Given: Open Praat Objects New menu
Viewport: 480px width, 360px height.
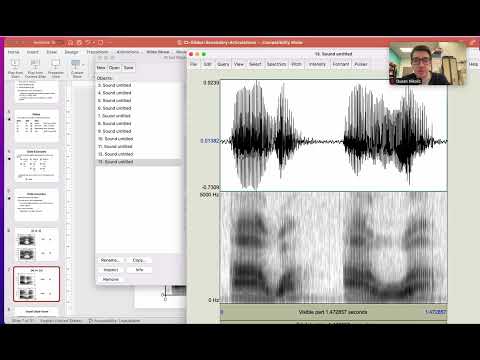Looking at the screenshot, I should (101, 68).
